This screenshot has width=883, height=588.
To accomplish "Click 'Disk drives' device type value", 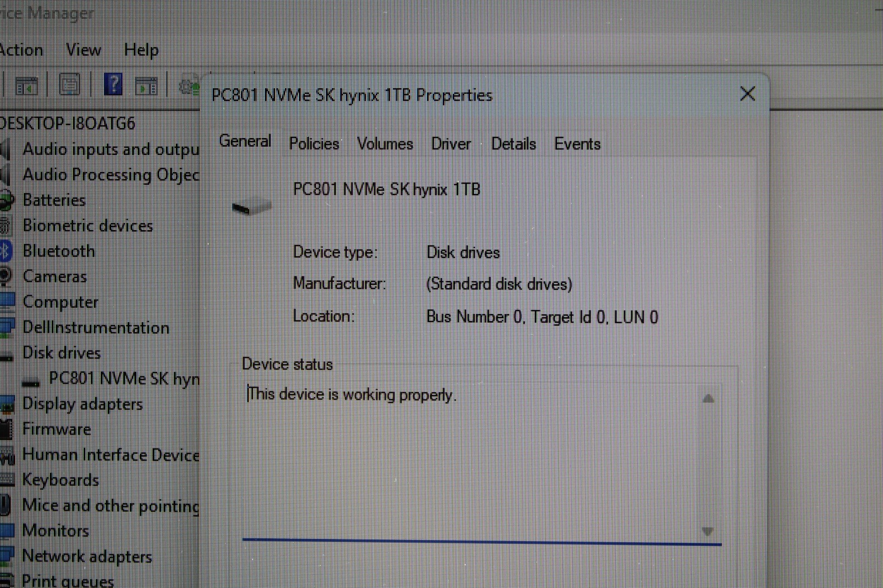I will [463, 253].
